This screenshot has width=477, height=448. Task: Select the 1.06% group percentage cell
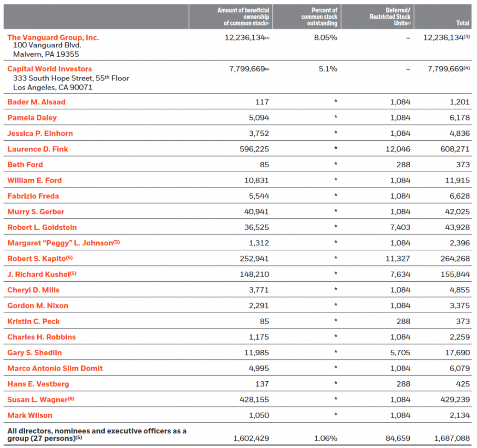coord(325,438)
